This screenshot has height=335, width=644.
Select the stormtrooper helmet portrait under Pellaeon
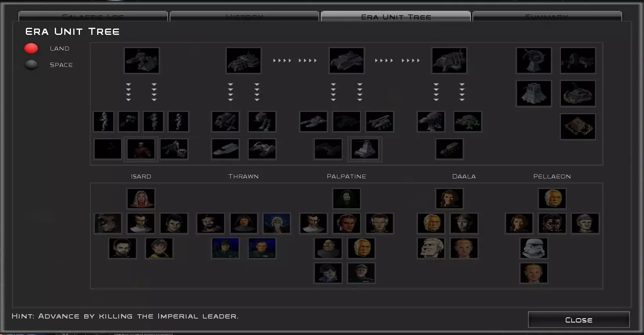[534, 248]
